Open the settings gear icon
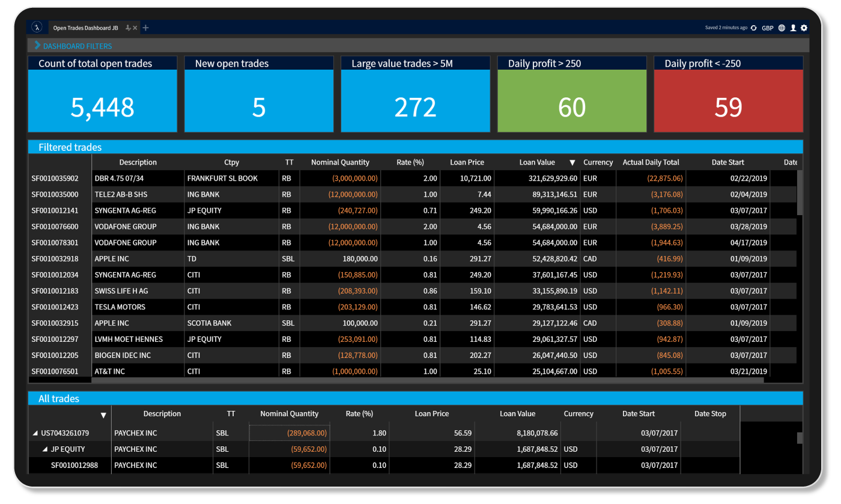Viewport: 841px width, 504px height. 804,28
